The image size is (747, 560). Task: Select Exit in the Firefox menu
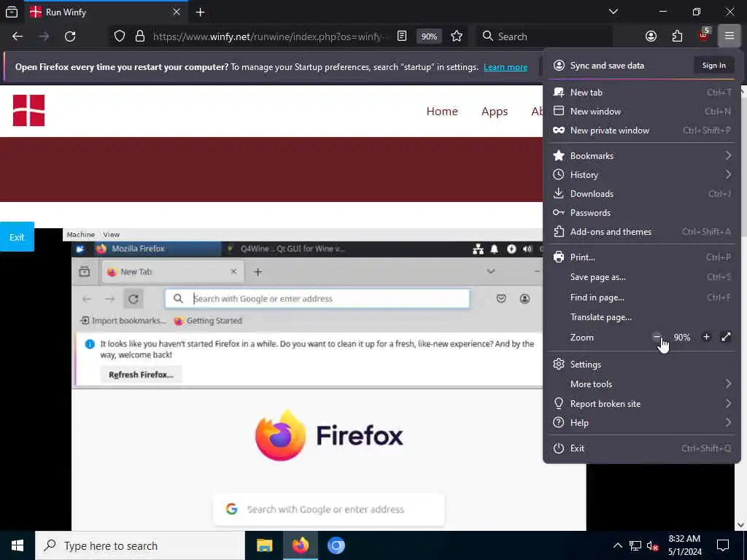(642, 448)
